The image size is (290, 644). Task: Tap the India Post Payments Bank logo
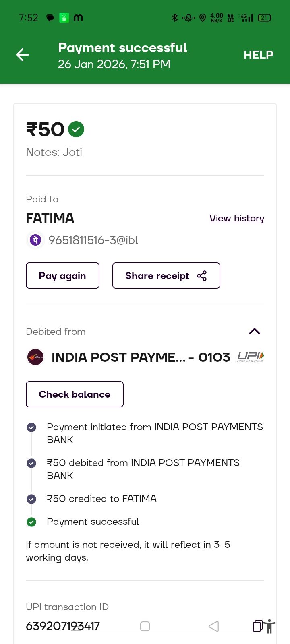tap(35, 357)
